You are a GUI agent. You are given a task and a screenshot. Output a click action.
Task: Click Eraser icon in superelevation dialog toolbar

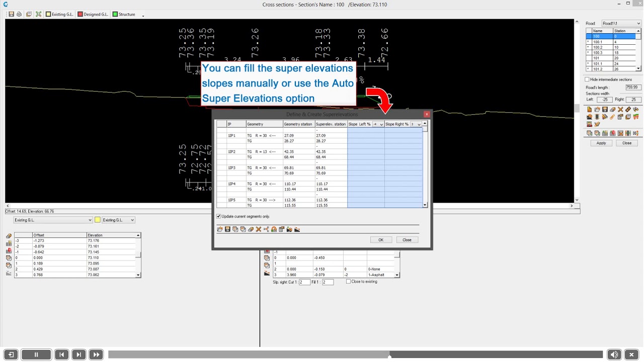tap(251, 229)
